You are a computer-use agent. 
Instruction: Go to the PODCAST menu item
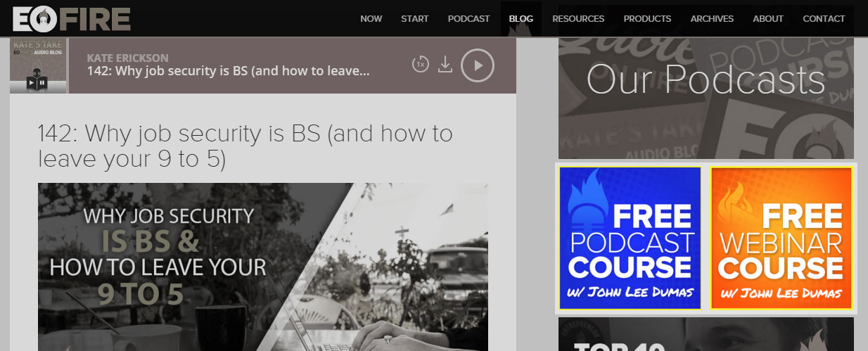(x=468, y=19)
